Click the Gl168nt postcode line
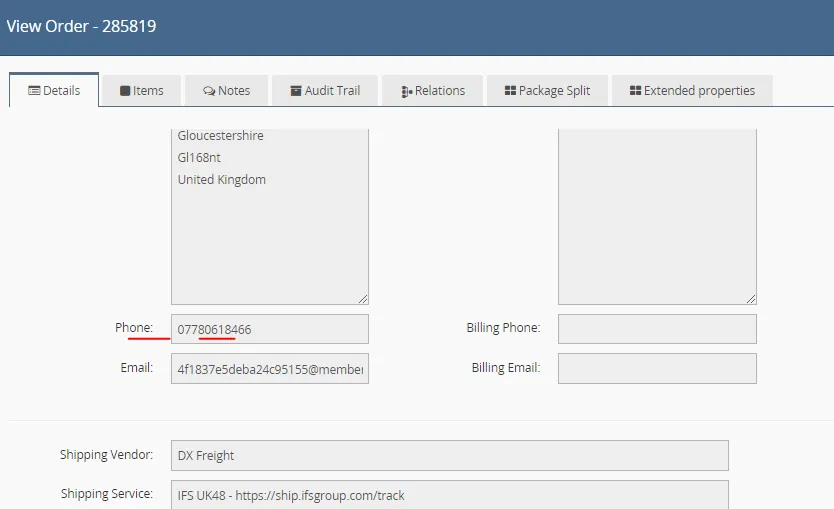The width and height of the screenshot is (834, 509). tap(199, 157)
